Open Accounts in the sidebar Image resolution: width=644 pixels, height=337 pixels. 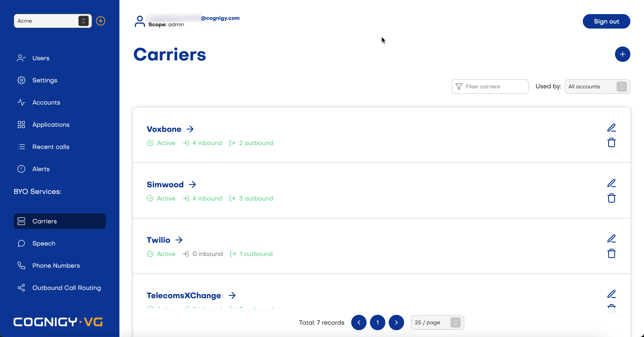[59, 103]
